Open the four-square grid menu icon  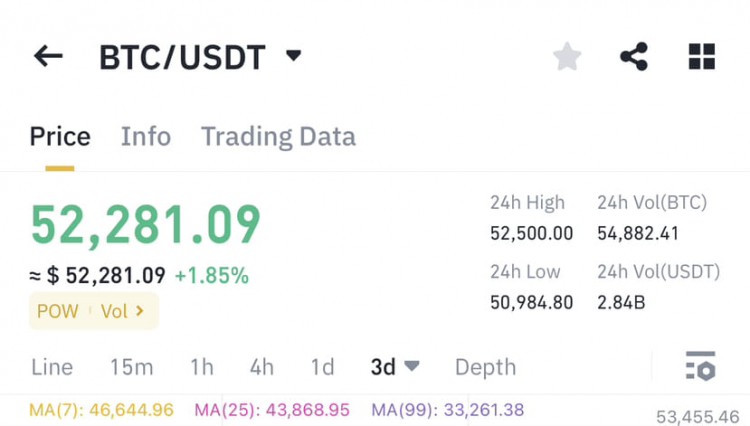tap(702, 56)
